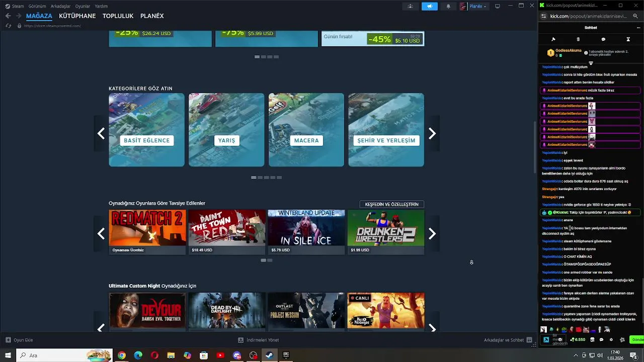
Task: Open Steam from the taskbar
Action: tap(269, 355)
